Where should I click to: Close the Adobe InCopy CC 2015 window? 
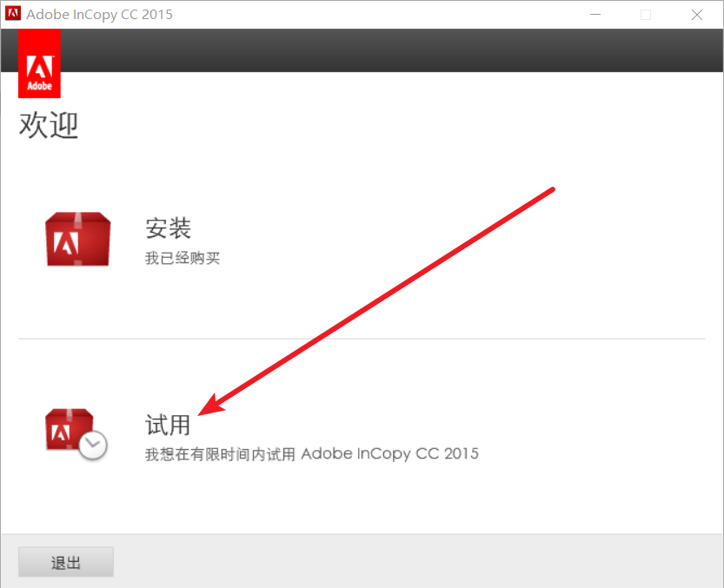[x=697, y=15]
